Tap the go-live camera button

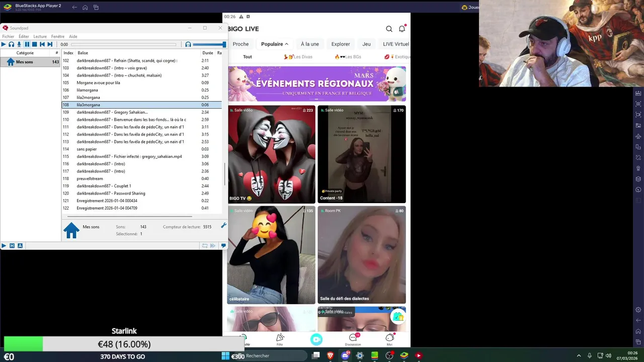[316, 340]
